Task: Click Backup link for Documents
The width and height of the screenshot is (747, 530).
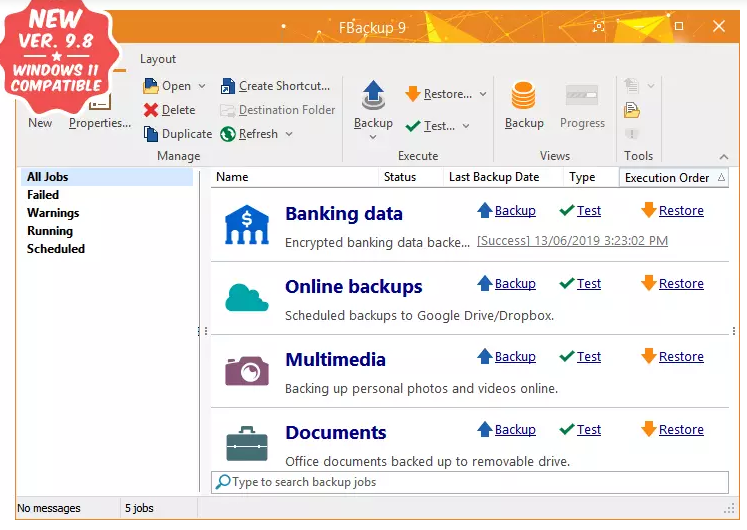Action: (x=515, y=429)
